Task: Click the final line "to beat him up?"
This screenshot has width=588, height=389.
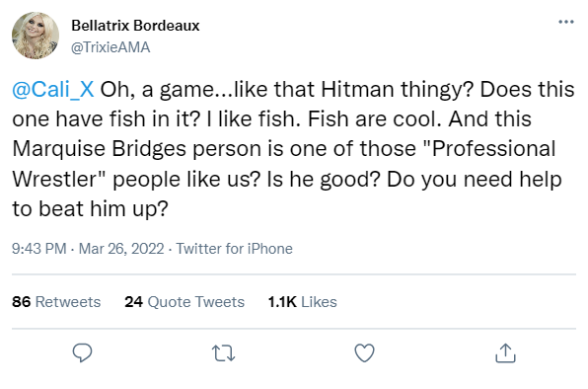Action: pos(91,209)
